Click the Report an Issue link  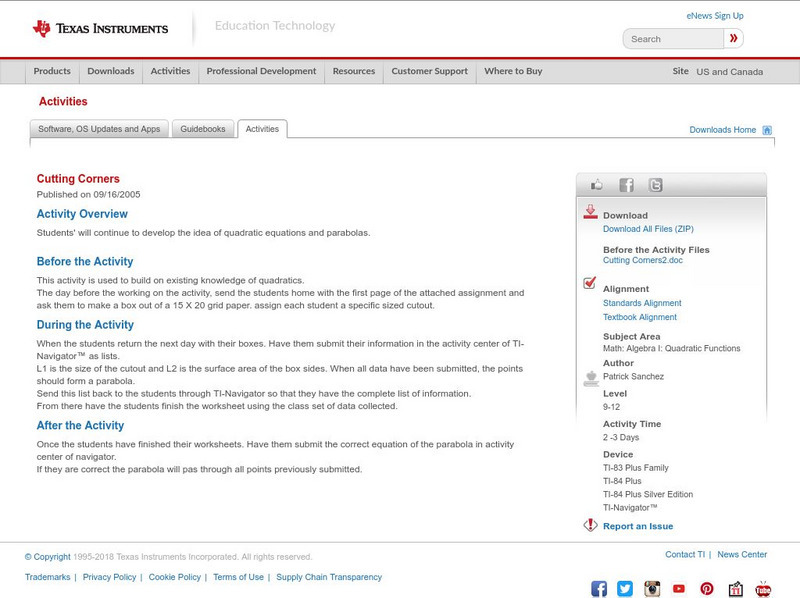click(638, 526)
